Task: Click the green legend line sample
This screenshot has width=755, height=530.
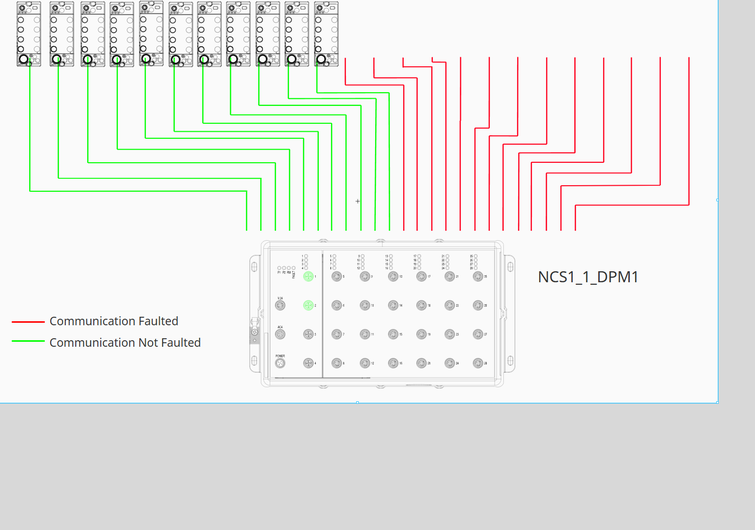Action: (x=28, y=343)
